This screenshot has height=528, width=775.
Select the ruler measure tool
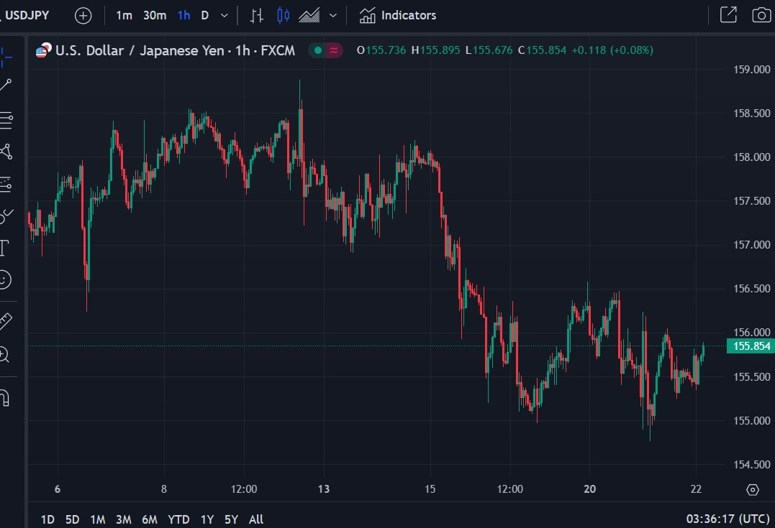coord(5,321)
